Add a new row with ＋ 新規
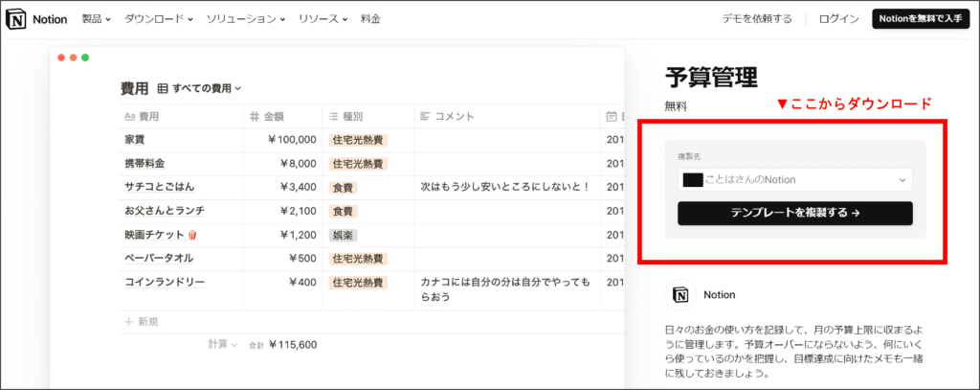Screen dimensions: 980x390 point(142,322)
